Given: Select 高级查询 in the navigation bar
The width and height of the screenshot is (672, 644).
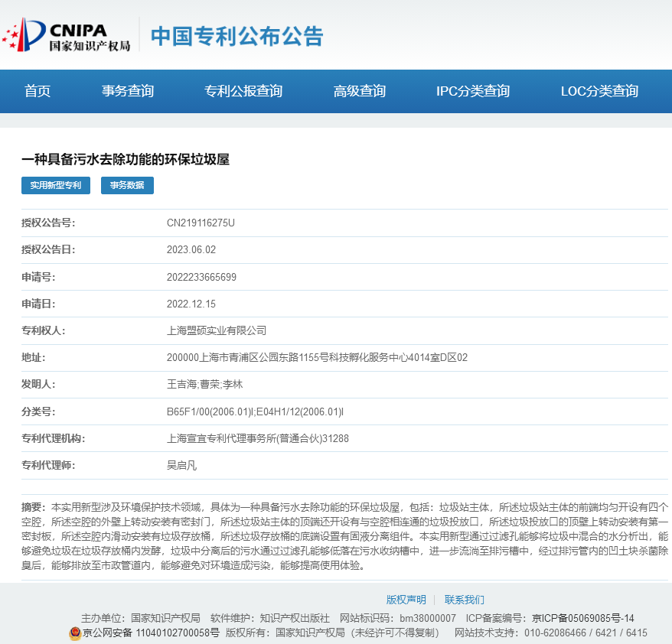Looking at the screenshot, I should point(360,91).
